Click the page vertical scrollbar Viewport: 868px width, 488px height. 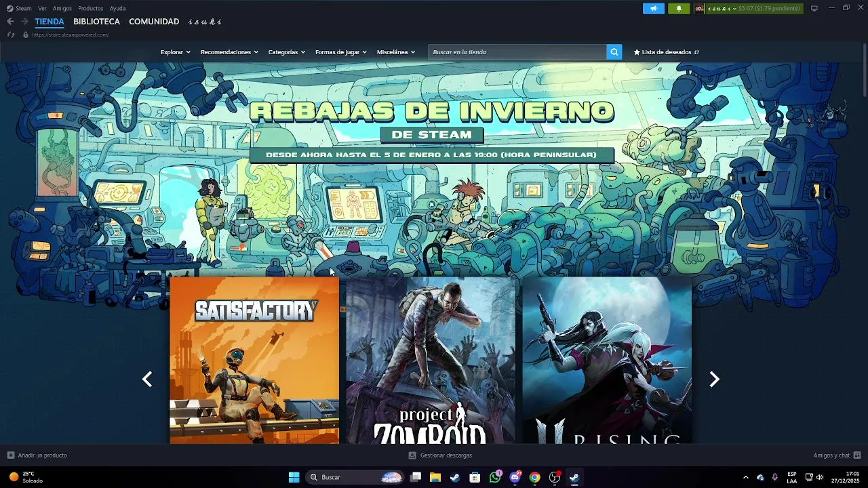point(865,71)
